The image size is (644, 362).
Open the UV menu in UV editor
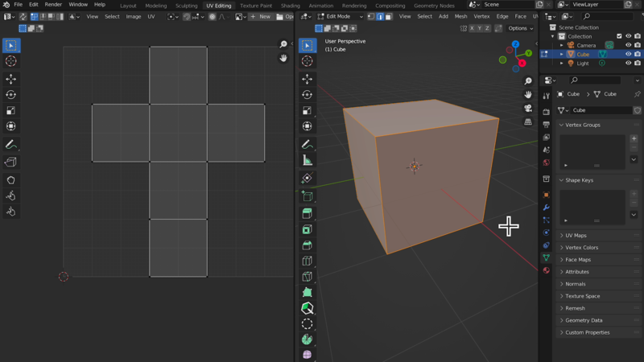(151, 16)
